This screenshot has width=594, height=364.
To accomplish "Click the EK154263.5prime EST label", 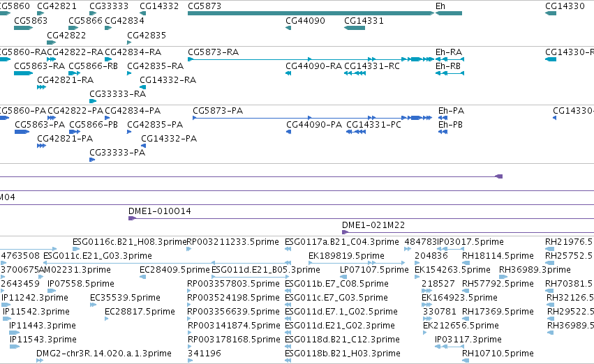I will click(452, 270).
